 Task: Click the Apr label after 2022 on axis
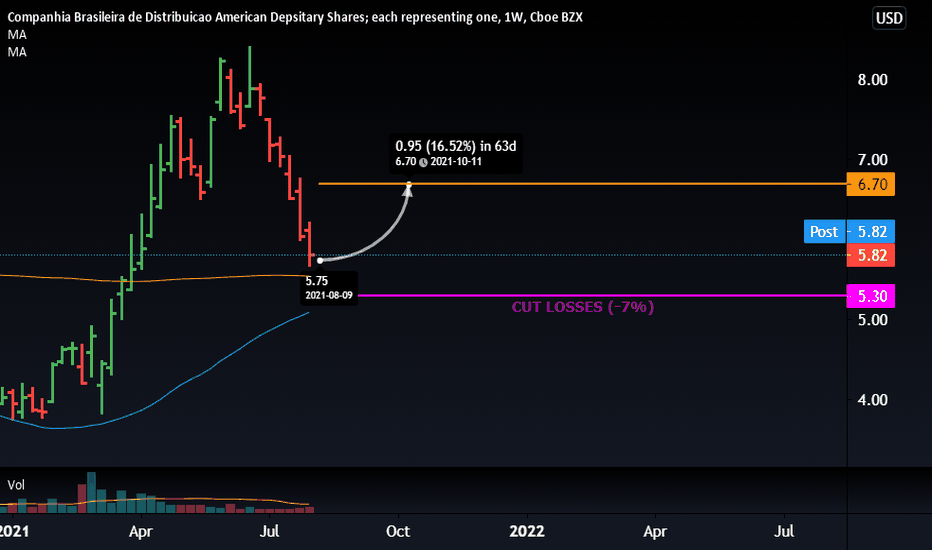(x=655, y=531)
